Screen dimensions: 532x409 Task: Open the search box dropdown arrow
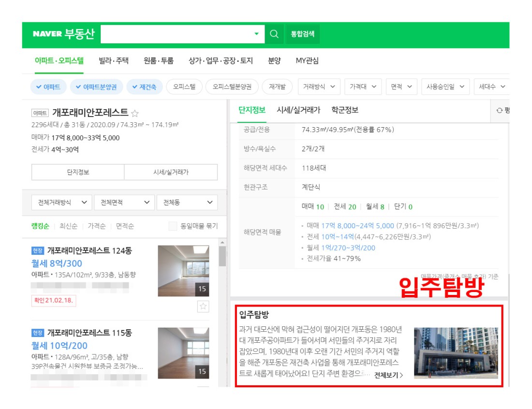256,33
